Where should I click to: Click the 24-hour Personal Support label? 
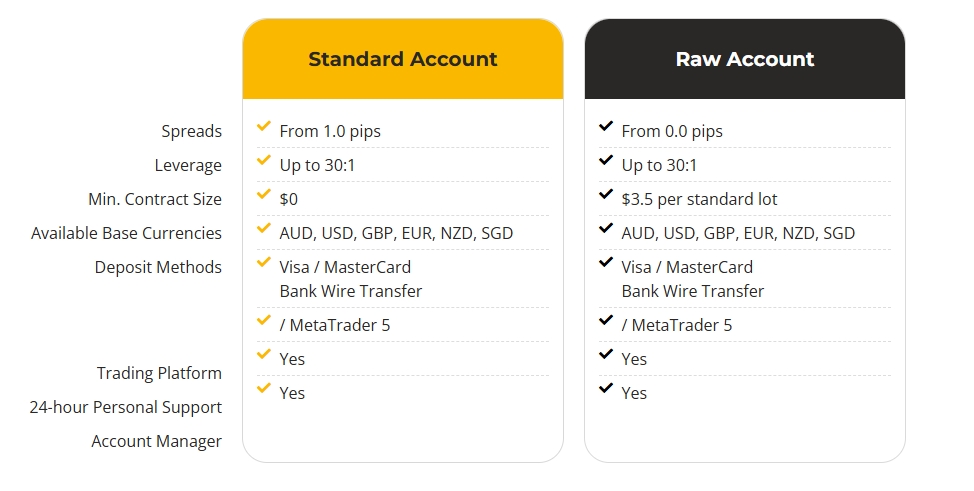tap(125, 407)
